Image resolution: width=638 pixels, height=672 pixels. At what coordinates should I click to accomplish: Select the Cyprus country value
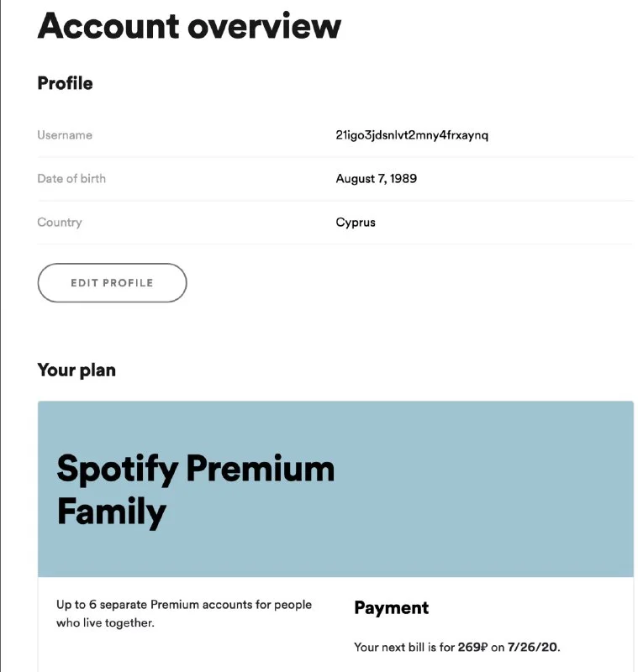[356, 223]
